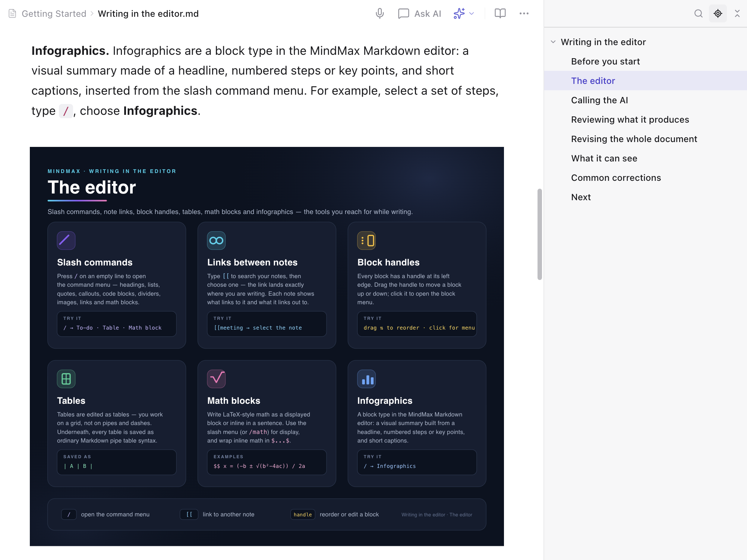Click the vertical document scrollbar thumb

(539, 234)
